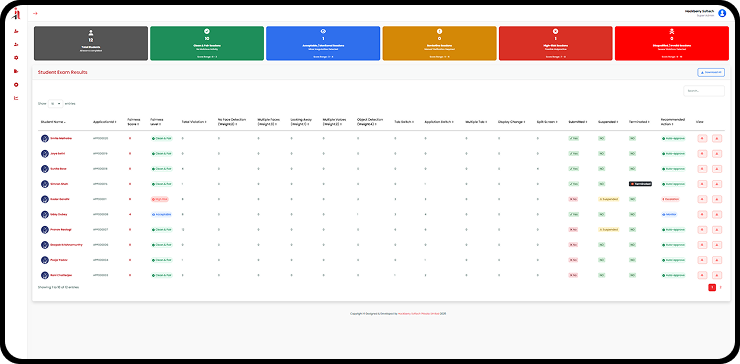Select the green Clean & Fair Sessions card
This screenshot has width=740, height=364.
tap(207, 43)
